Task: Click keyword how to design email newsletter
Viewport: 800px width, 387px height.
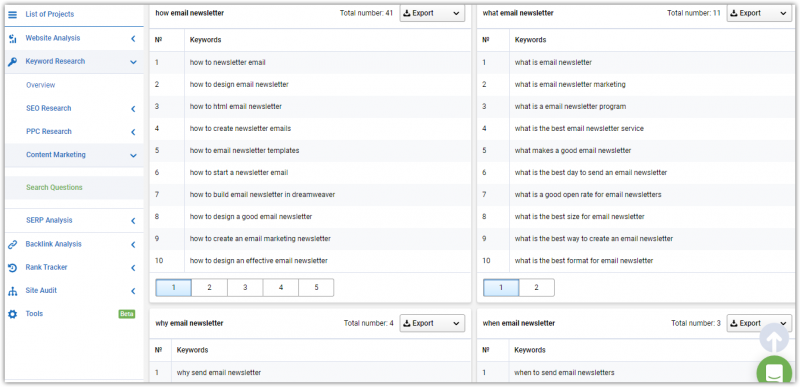Action: [239, 85]
